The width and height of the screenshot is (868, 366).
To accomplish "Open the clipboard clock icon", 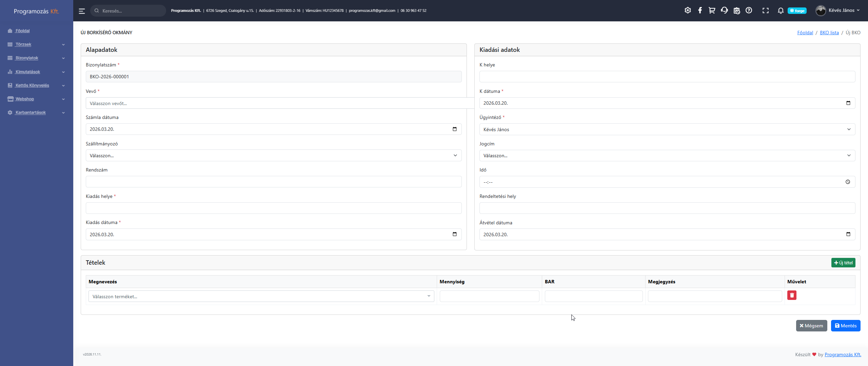I will pyautogui.click(x=736, y=11).
